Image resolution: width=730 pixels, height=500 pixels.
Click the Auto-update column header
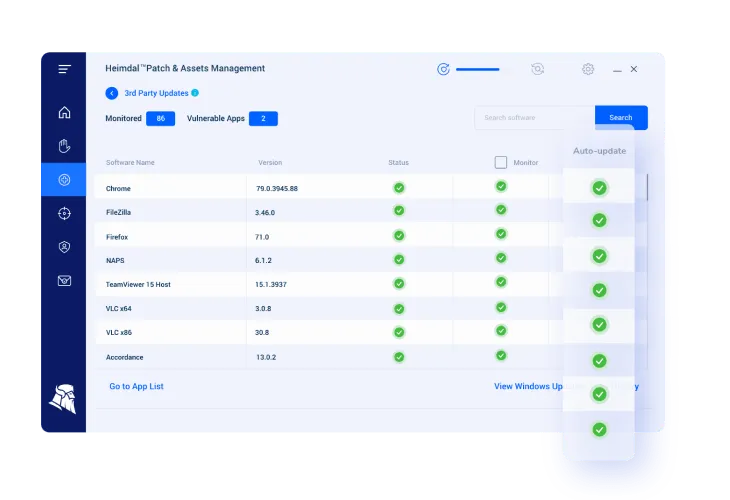coord(600,151)
